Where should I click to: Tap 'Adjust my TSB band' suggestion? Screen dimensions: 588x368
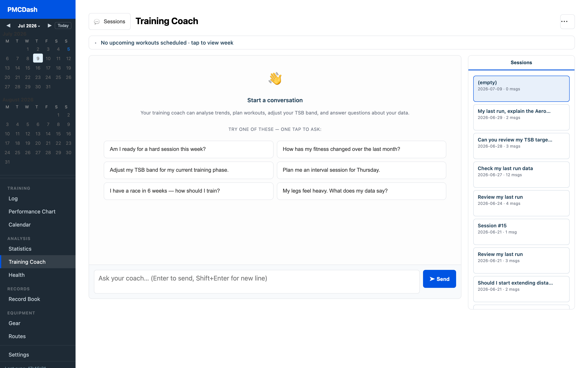[x=189, y=170]
